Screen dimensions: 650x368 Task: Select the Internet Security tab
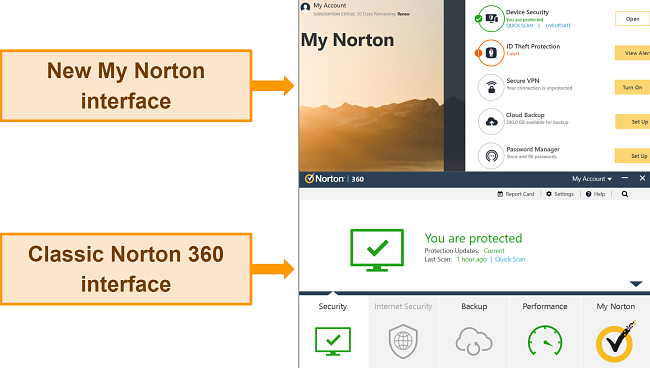[403, 331]
